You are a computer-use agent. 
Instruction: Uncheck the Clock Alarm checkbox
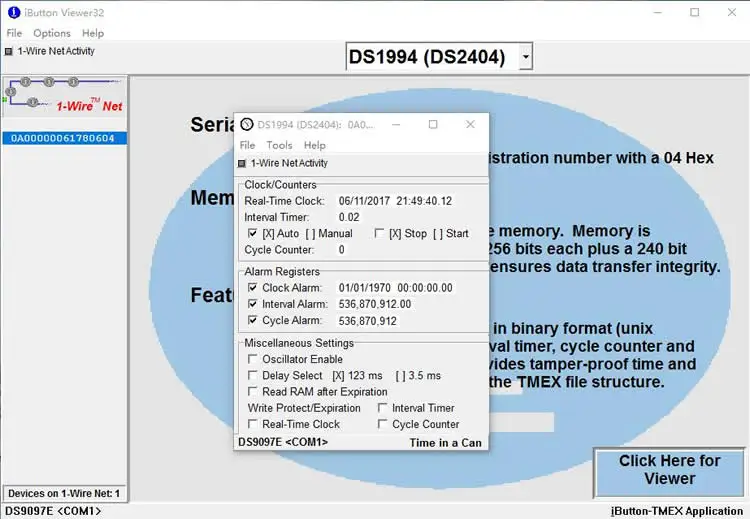coord(253,287)
